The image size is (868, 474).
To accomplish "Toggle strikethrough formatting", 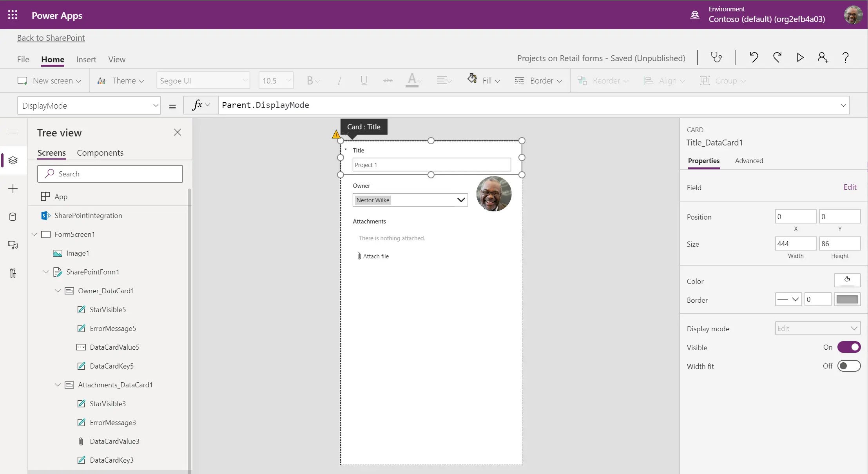I will coord(388,81).
